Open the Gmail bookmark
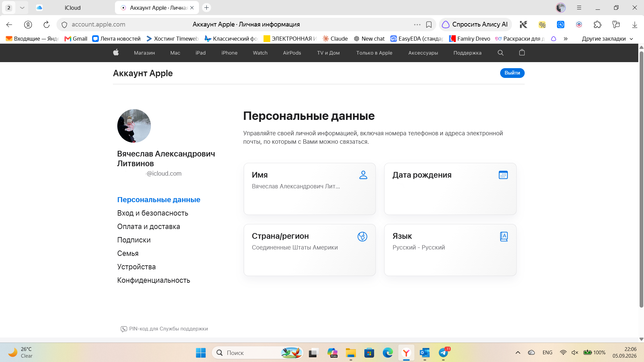Viewport: 644px width, 362px height. pos(76,39)
